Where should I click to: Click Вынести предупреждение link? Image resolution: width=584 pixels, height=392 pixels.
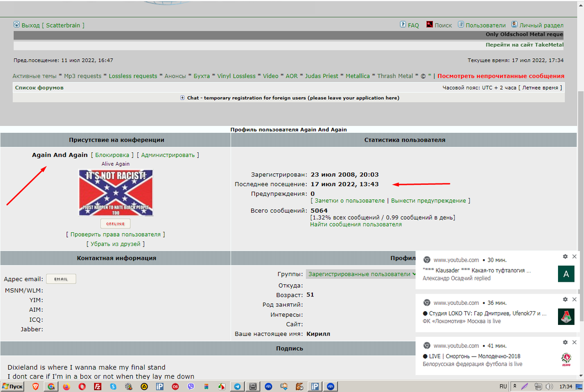pyautogui.click(x=429, y=200)
